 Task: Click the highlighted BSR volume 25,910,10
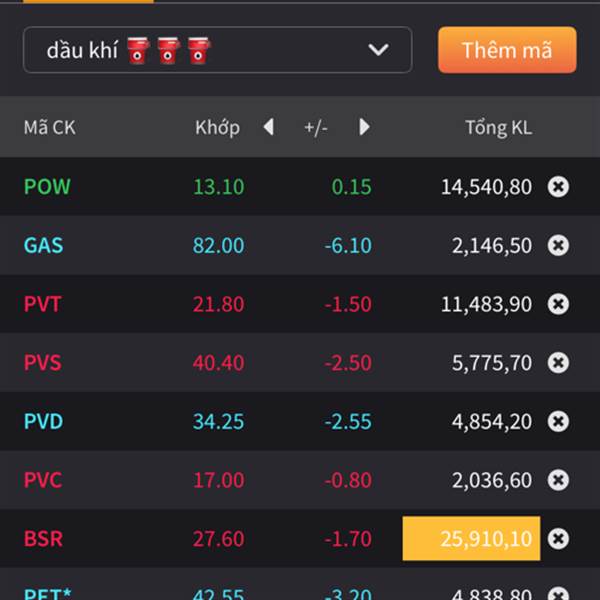tap(471, 539)
